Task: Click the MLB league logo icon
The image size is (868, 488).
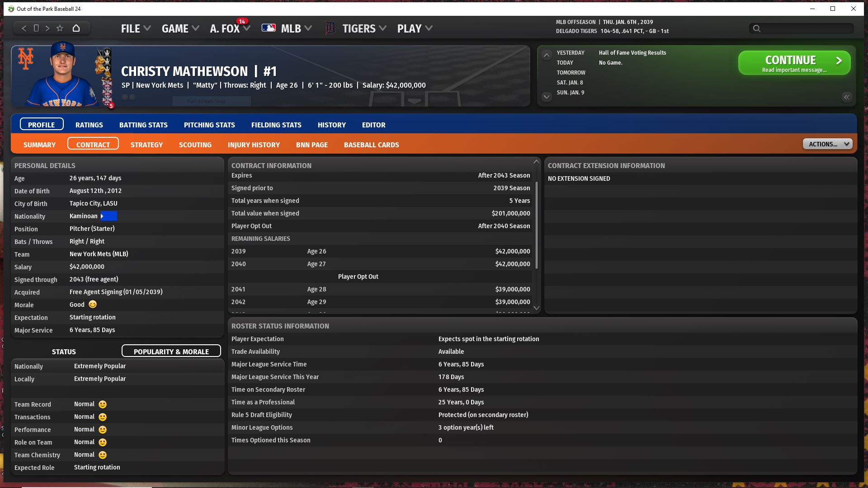Action: [269, 28]
